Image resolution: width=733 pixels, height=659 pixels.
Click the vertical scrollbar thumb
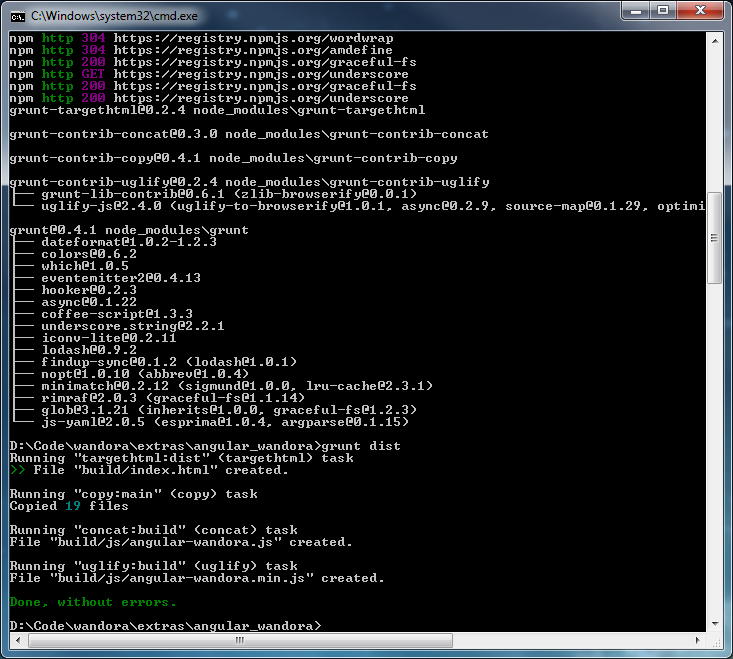pyautogui.click(x=715, y=238)
